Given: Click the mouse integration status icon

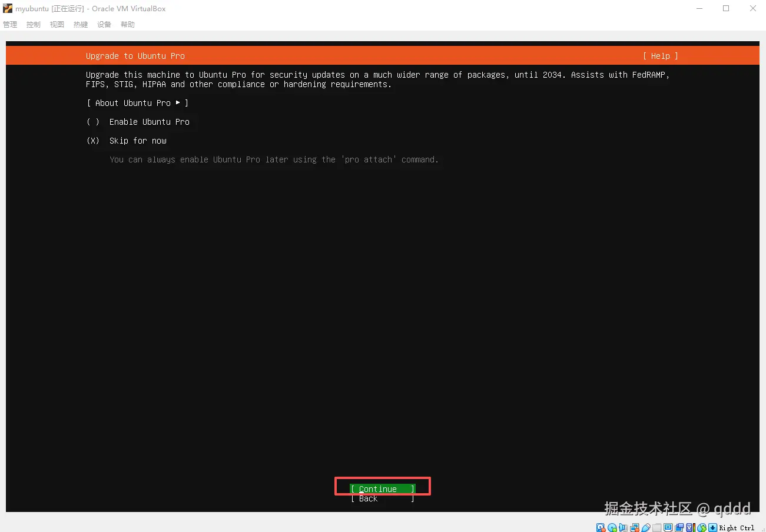Looking at the screenshot, I should 702,527.
